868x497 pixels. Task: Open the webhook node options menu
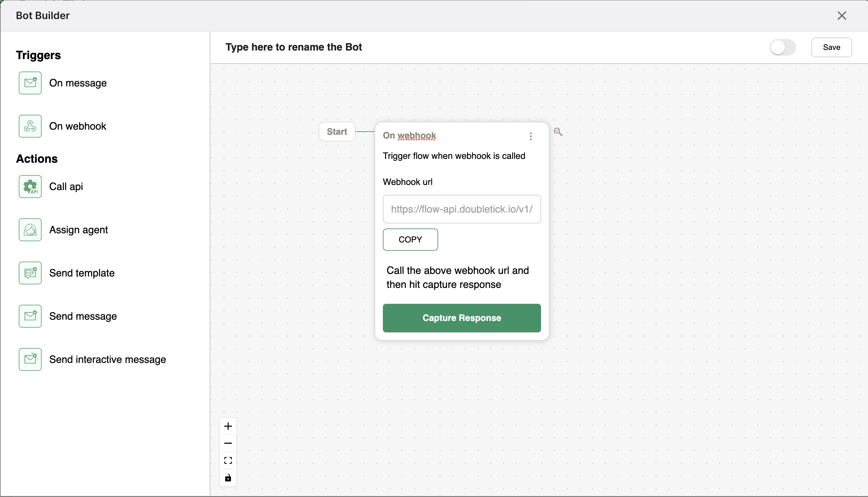tap(531, 136)
